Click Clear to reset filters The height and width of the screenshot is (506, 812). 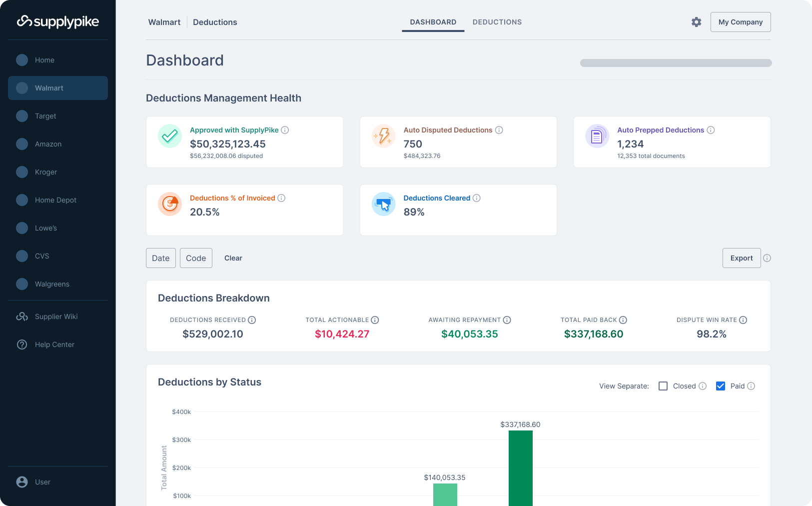click(x=233, y=258)
